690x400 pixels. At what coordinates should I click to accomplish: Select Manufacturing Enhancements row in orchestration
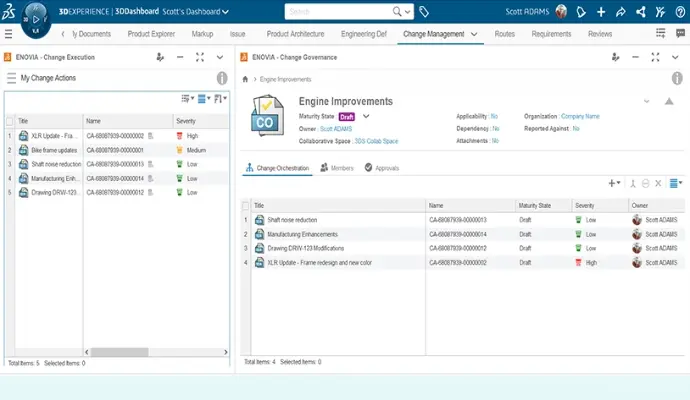click(463, 234)
